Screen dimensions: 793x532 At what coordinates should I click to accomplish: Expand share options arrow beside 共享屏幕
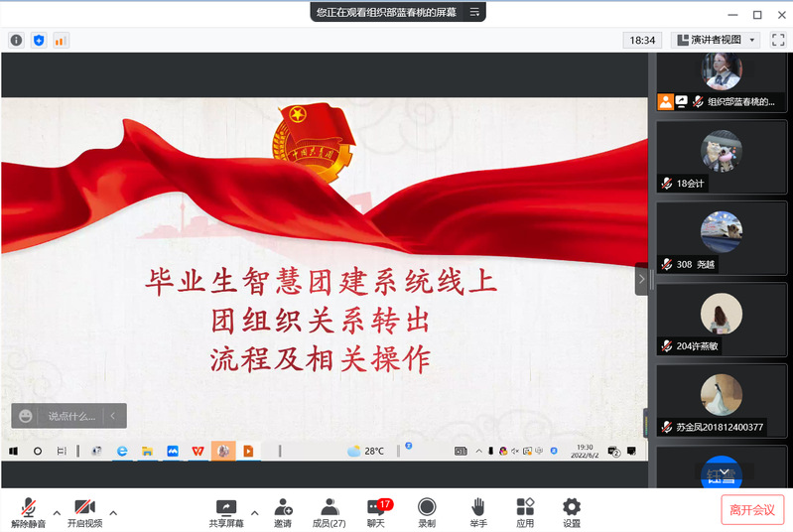pos(254,513)
